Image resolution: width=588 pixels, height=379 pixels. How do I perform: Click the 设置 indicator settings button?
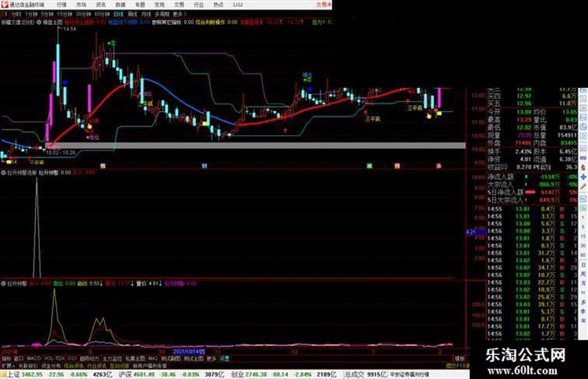click(x=224, y=358)
